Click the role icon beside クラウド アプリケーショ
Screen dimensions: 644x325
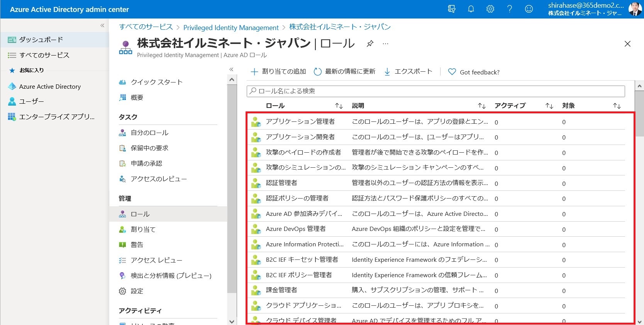[x=256, y=306]
